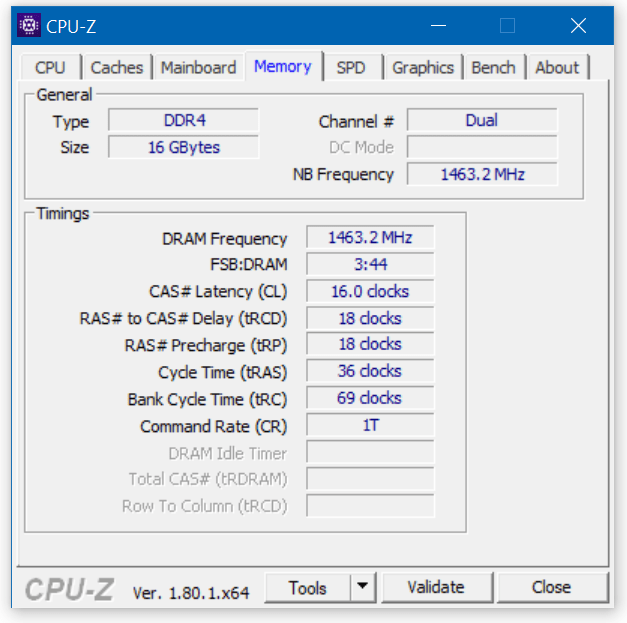Select the DRAM Frequency 1463.2 MHz value
The width and height of the screenshot is (627, 623).
[x=370, y=238]
